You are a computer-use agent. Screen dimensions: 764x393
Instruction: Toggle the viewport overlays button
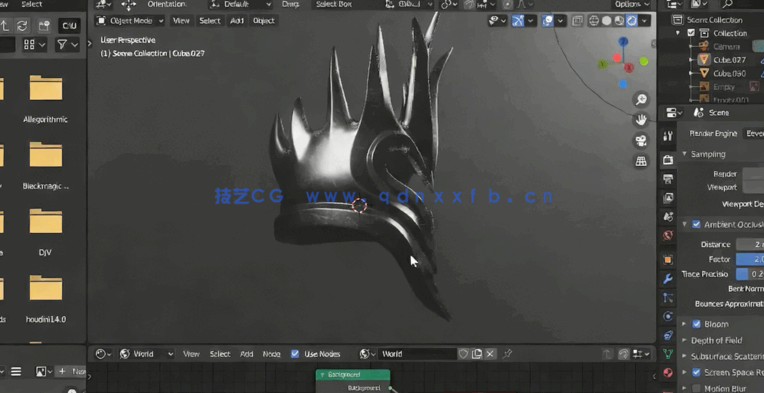click(548, 20)
